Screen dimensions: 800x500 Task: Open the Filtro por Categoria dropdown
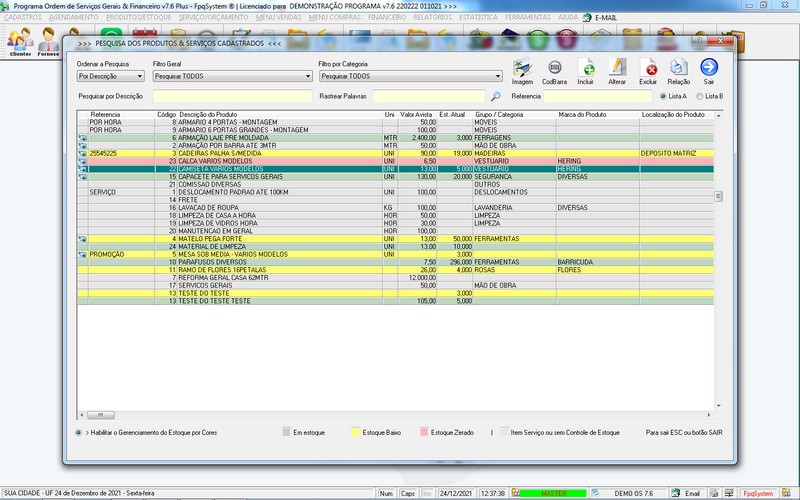tap(496, 76)
